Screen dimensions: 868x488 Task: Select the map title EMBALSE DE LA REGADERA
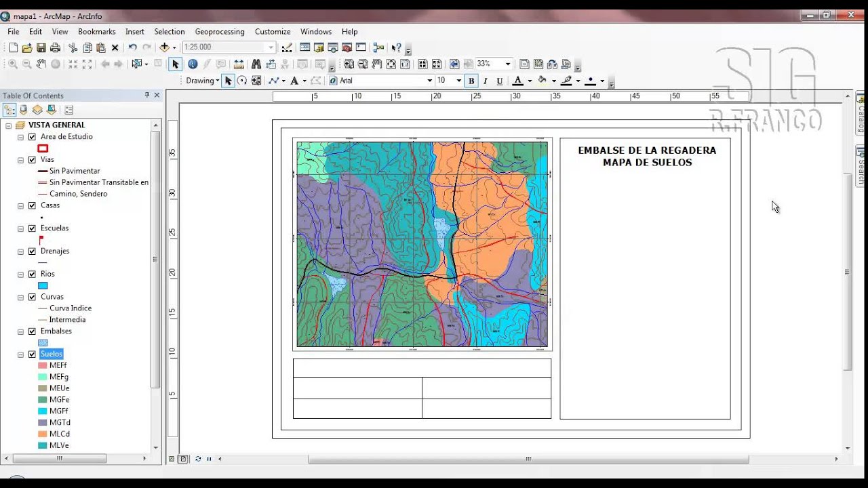[647, 150]
